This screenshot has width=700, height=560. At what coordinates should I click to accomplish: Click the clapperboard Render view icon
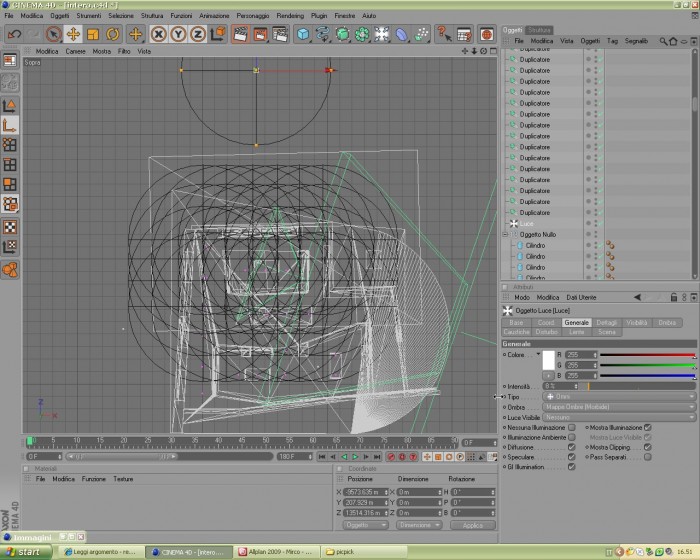[240, 34]
